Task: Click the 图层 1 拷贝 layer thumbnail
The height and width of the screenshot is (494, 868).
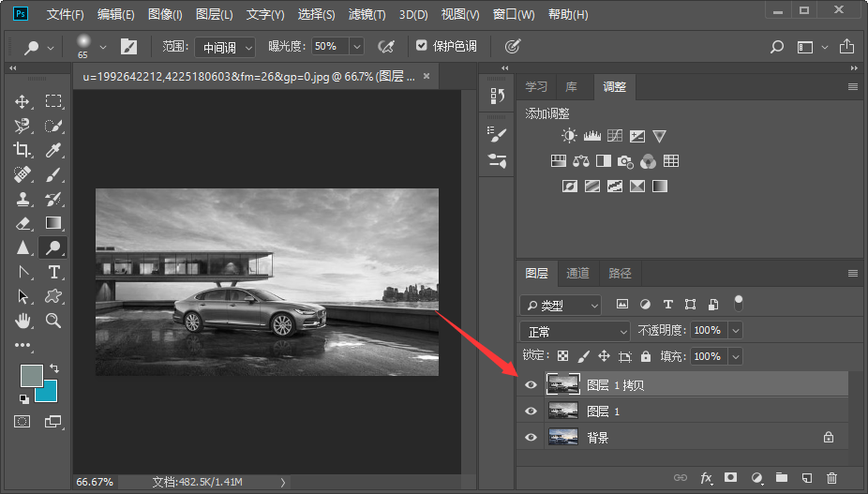Action: 563,384
